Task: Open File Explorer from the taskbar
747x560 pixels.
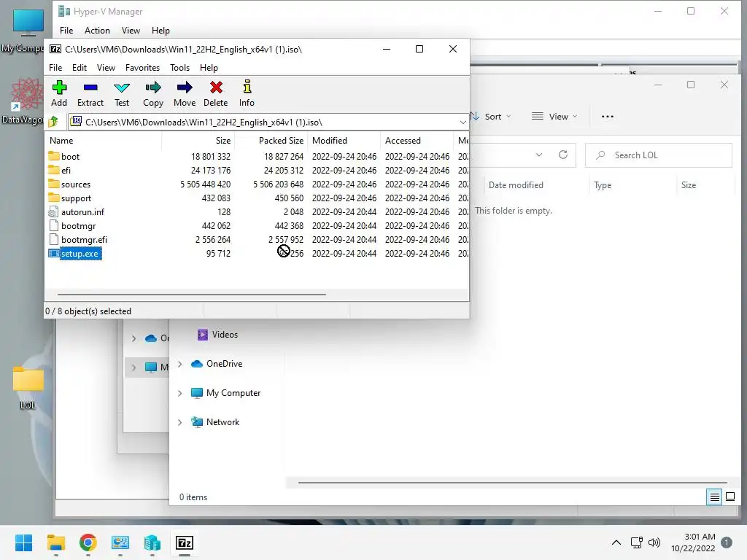Action: click(x=55, y=542)
